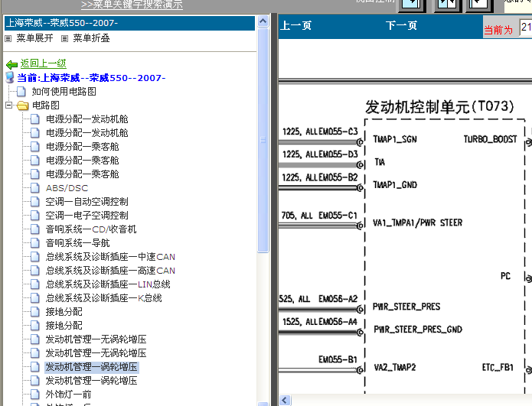Screen dimensions: 532x406
Task: Go to the previous page with 上一页
Action: pyautogui.click(x=296, y=25)
